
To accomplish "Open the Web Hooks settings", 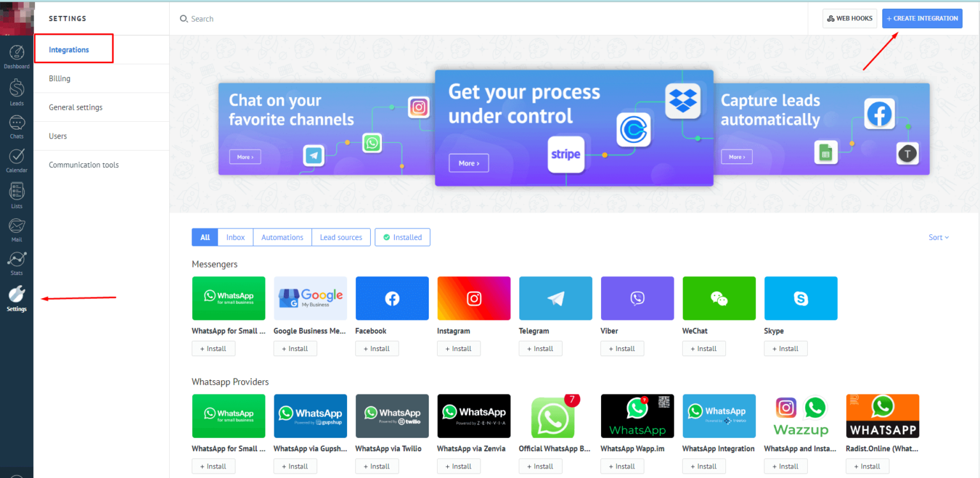I will click(849, 19).
